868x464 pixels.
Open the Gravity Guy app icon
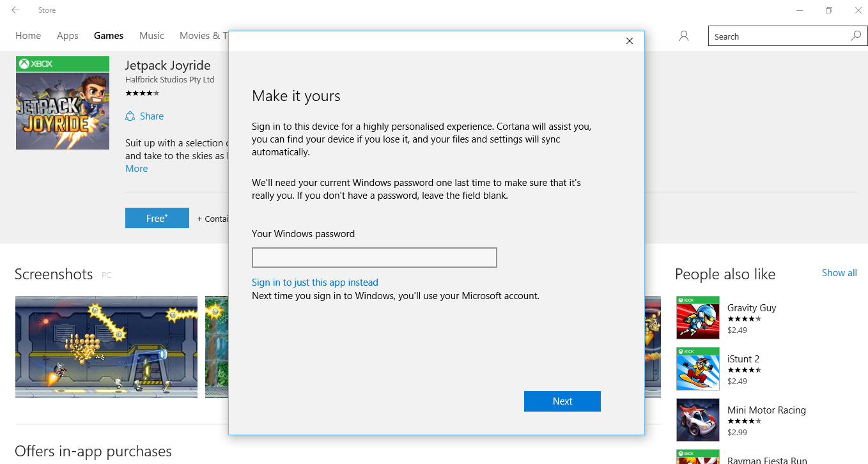point(698,318)
